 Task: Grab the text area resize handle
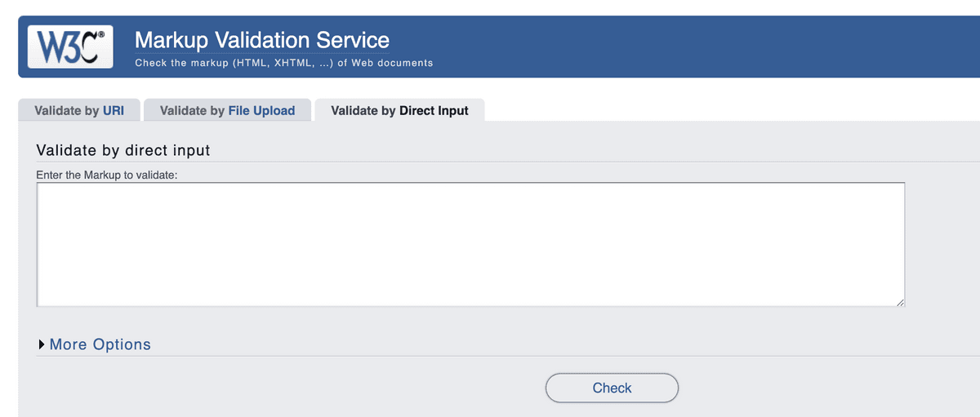pos(900,303)
